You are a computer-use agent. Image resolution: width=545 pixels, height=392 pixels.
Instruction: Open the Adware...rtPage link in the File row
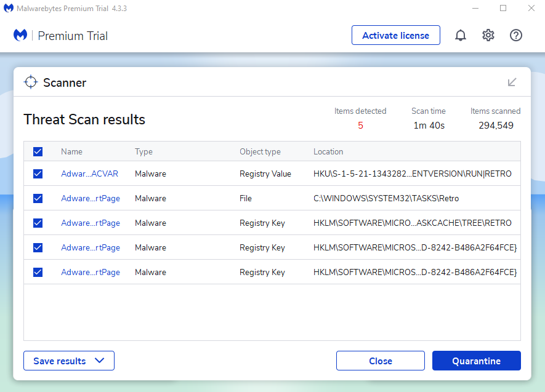pos(91,198)
